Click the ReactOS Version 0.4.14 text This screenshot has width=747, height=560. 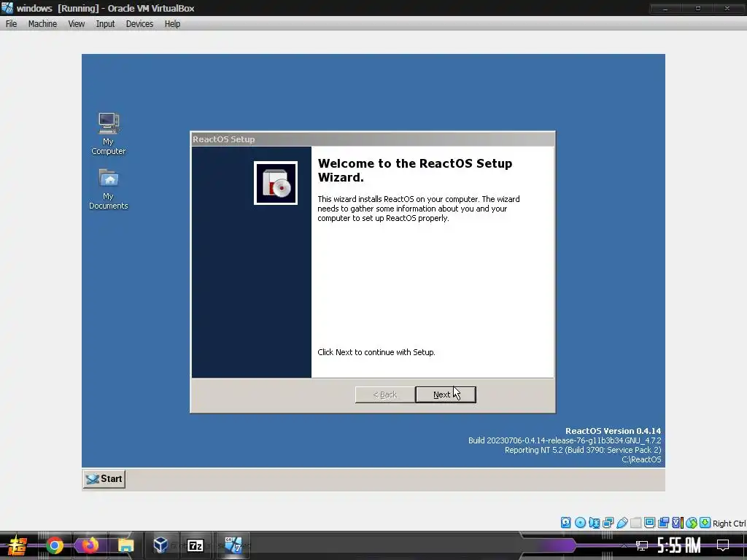[x=613, y=431]
